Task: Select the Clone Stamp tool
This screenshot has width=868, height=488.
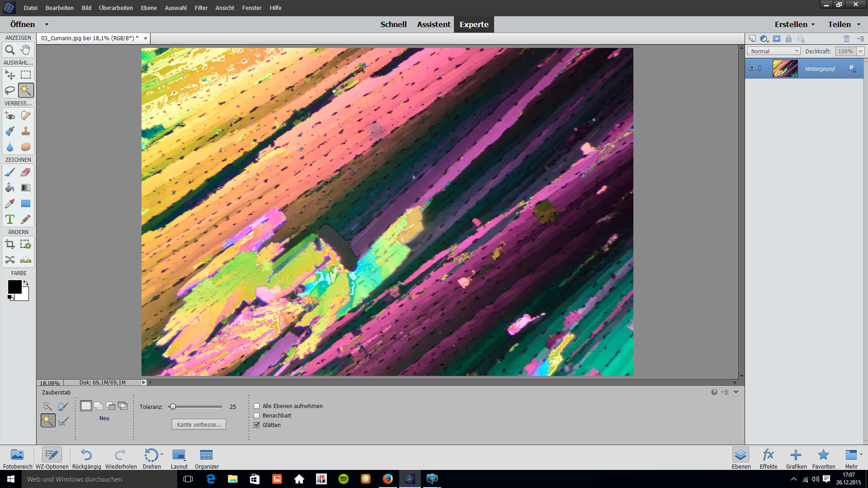Action: (x=26, y=131)
